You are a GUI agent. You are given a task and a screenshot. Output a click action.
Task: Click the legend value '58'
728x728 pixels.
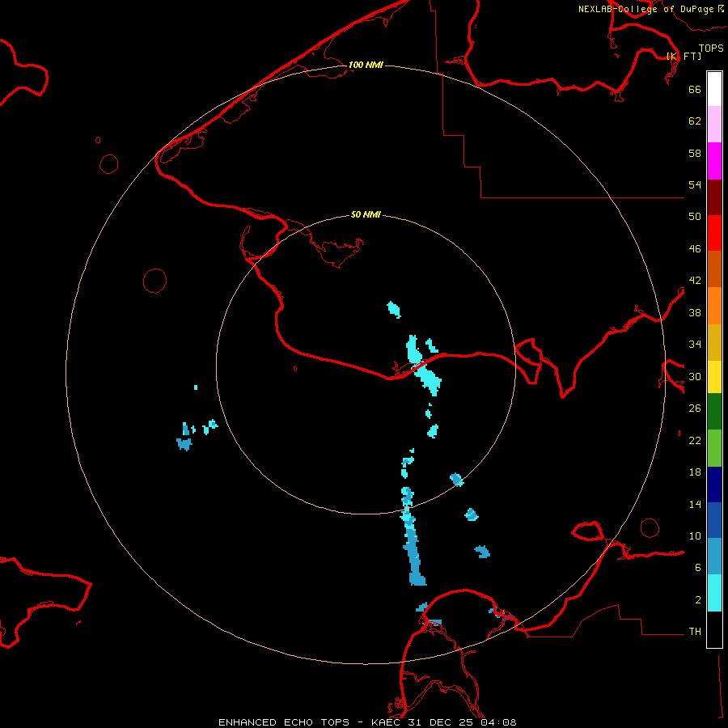pyautogui.click(x=695, y=153)
